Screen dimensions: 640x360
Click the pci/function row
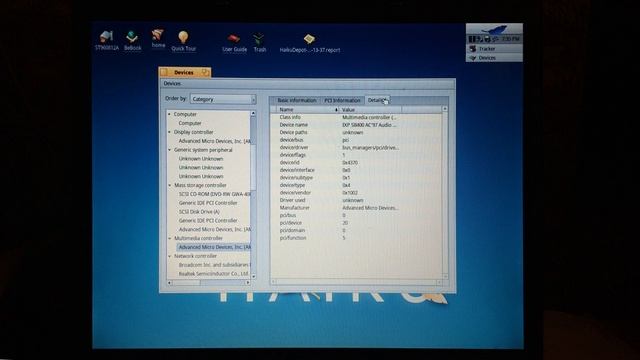356,238
